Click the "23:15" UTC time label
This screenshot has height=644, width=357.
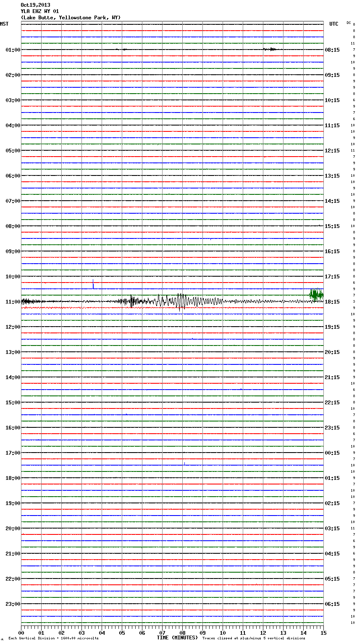tap(332, 428)
